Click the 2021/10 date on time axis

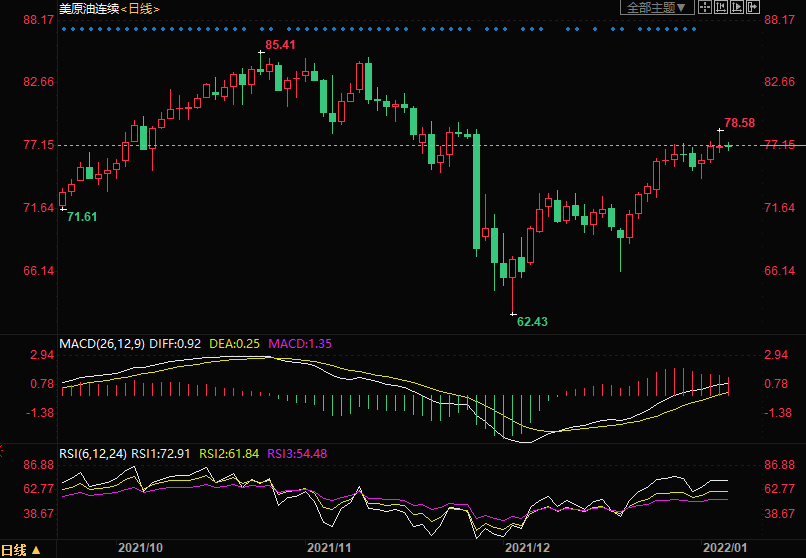[140, 548]
